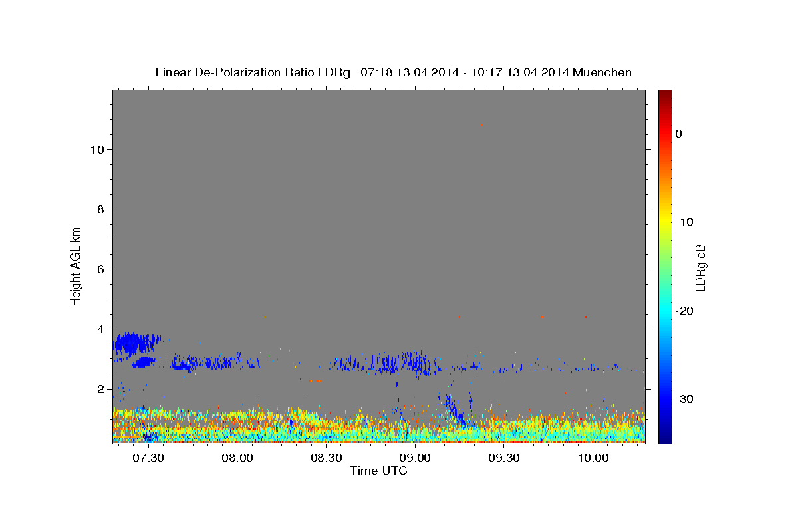Click the 'Height AGL km' y-axis label

(76, 265)
